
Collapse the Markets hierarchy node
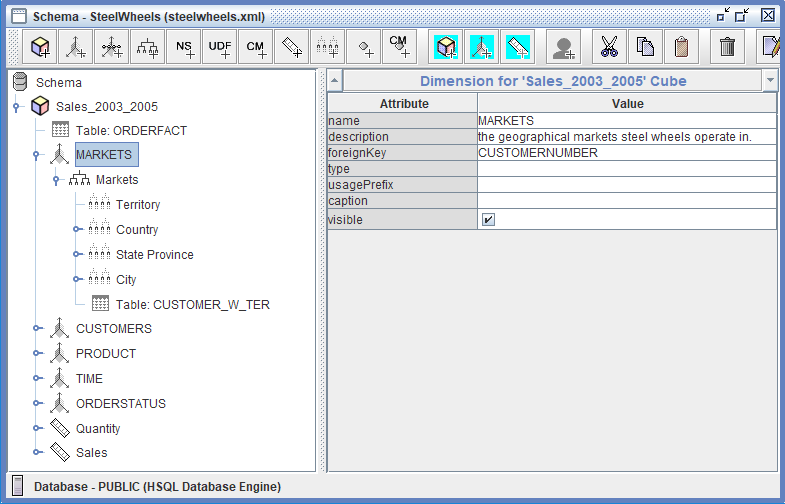point(56,180)
